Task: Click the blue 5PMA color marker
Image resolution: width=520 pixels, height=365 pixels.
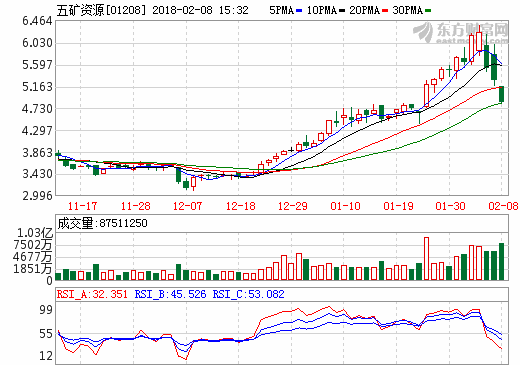Action: point(299,11)
